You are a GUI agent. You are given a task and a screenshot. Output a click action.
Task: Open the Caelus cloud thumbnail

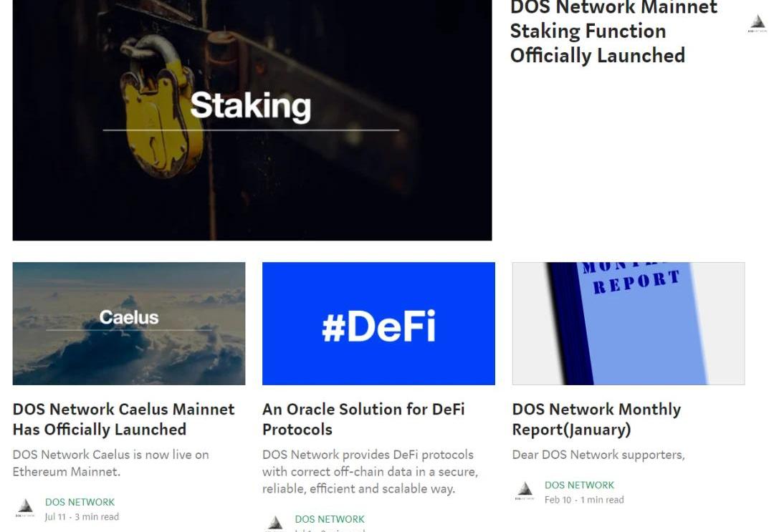click(129, 324)
